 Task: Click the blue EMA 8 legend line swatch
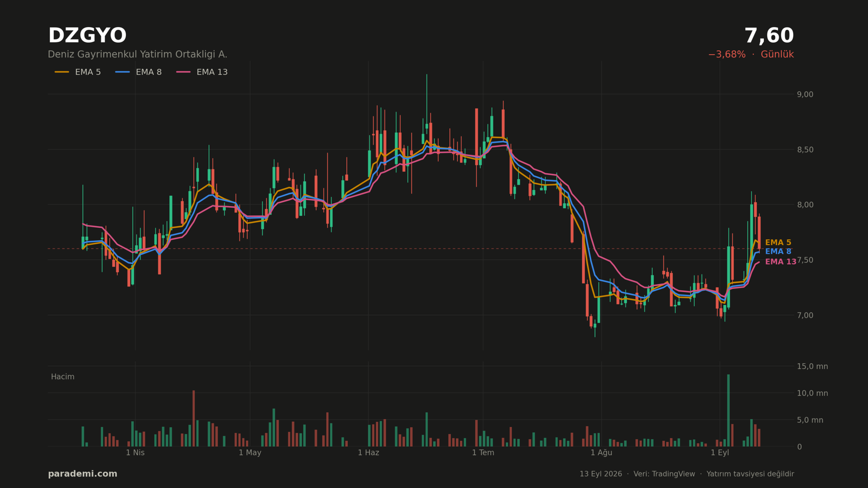(x=123, y=72)
